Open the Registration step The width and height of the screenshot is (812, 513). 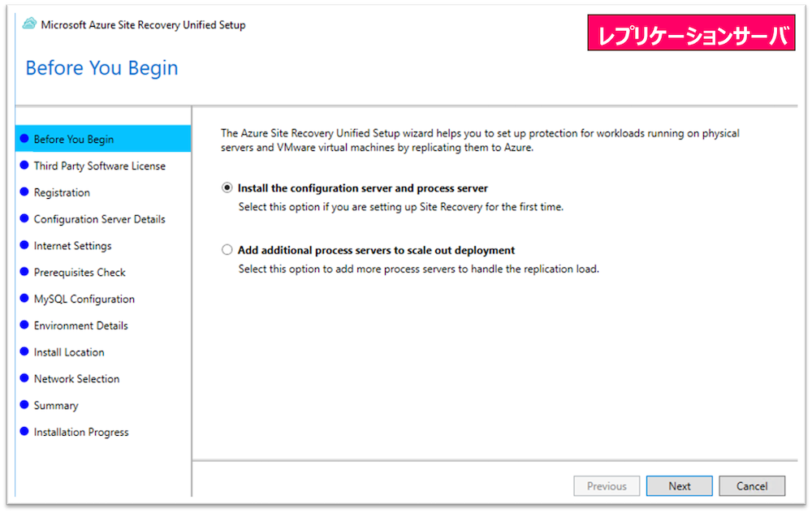pyautogui.click(x=62, y=192)
